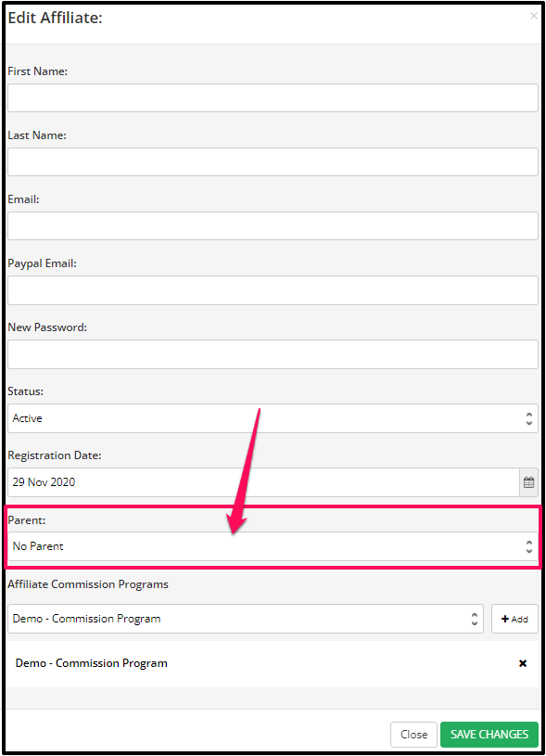Click the Registration Date field showing 29 Nov 2020
The height and width of the screenshot is (756, 546).
(263, 482)
